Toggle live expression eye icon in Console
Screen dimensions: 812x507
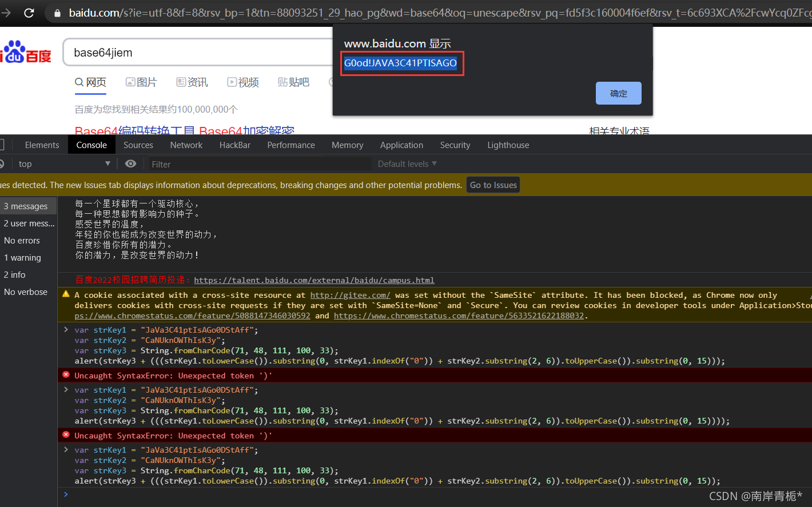click(130, 164)
